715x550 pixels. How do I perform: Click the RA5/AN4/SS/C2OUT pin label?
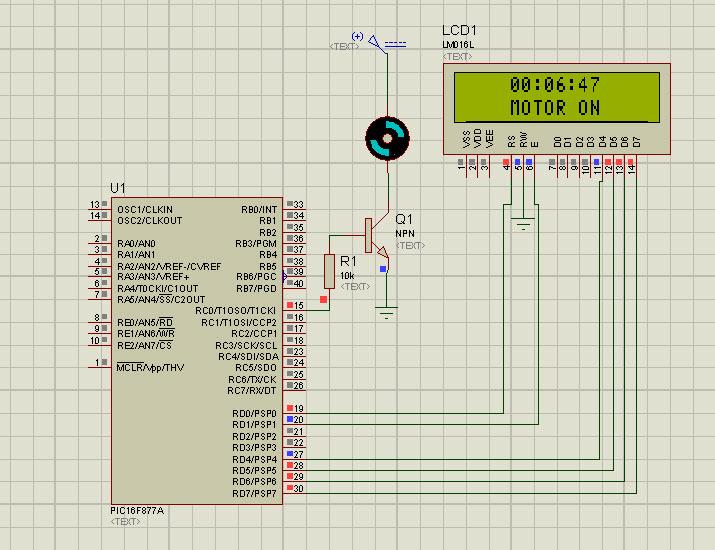161,300
